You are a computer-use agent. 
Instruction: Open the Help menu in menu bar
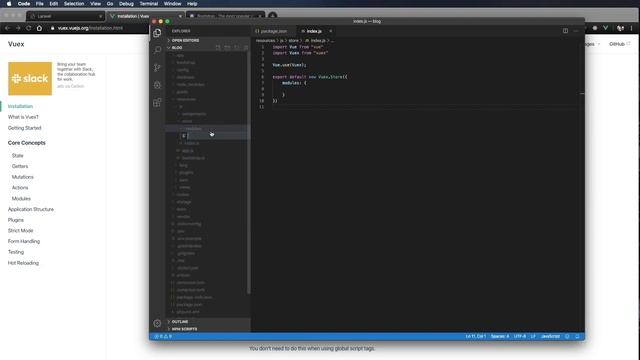coord(192,4)
